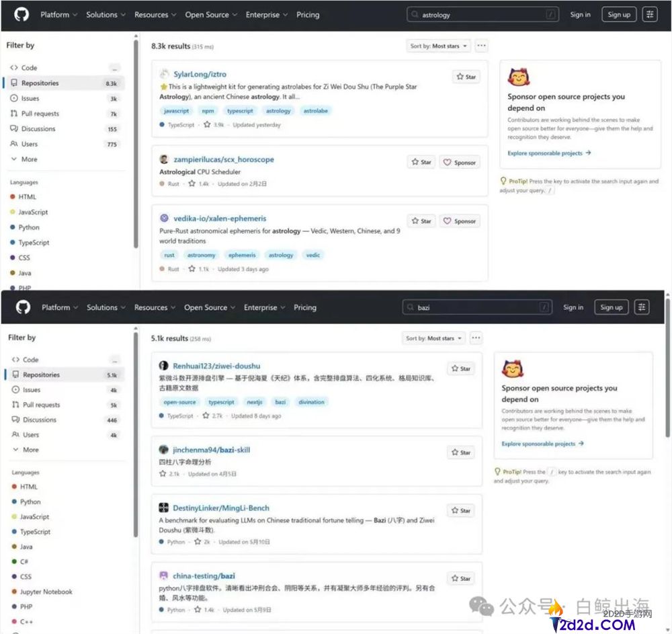Select Pull requests icon in top sidebar
Image resolution: width=672 pixels, height=634 pixels.
point(14,113)
